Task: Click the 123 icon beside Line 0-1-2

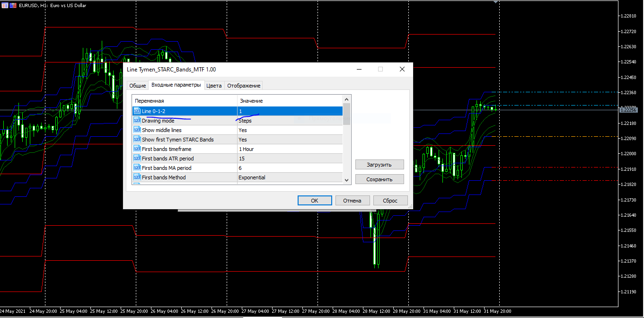Action: pyautogui.click(x=137, y=111)
